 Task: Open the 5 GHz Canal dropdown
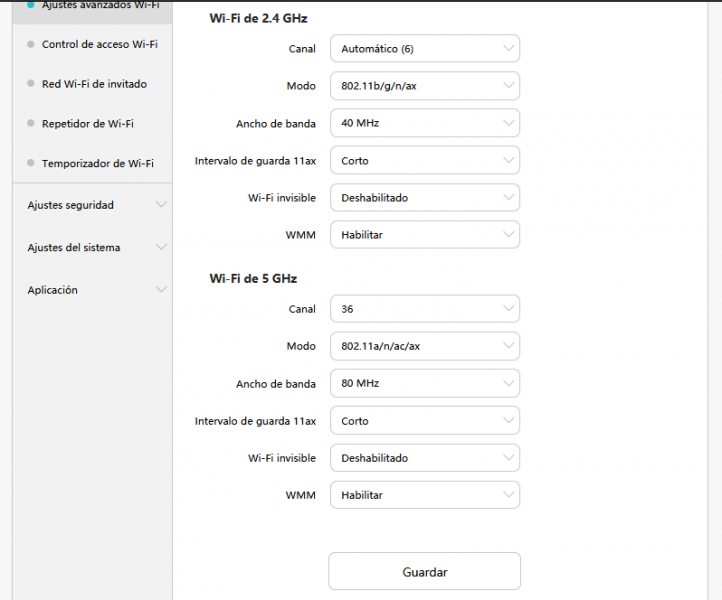click(x=424, y=309)
